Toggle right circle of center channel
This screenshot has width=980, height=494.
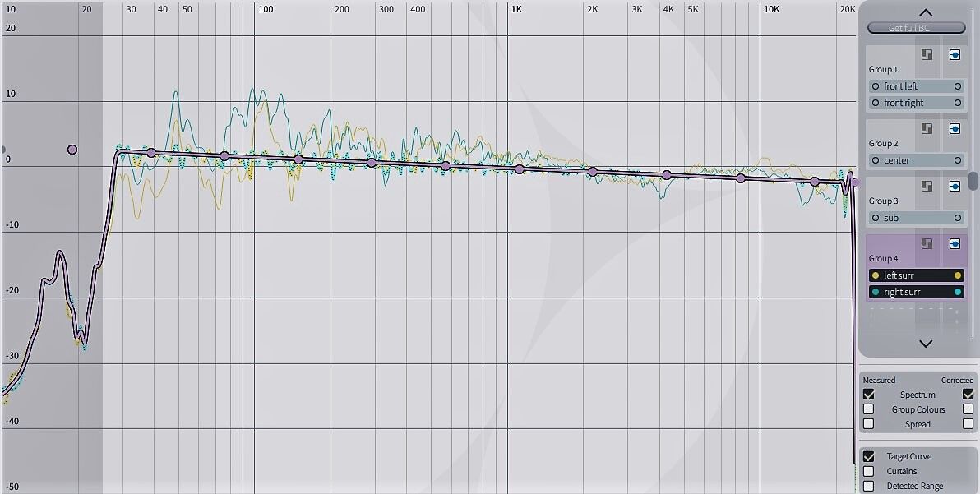(958, 160)
